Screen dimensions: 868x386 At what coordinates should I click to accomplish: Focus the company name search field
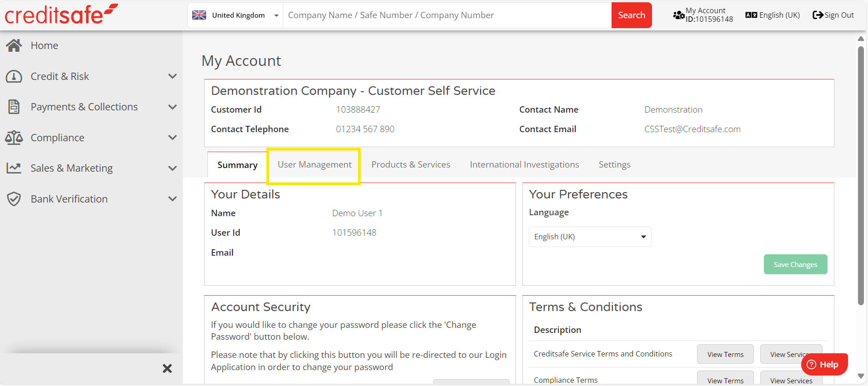[447, 15]
